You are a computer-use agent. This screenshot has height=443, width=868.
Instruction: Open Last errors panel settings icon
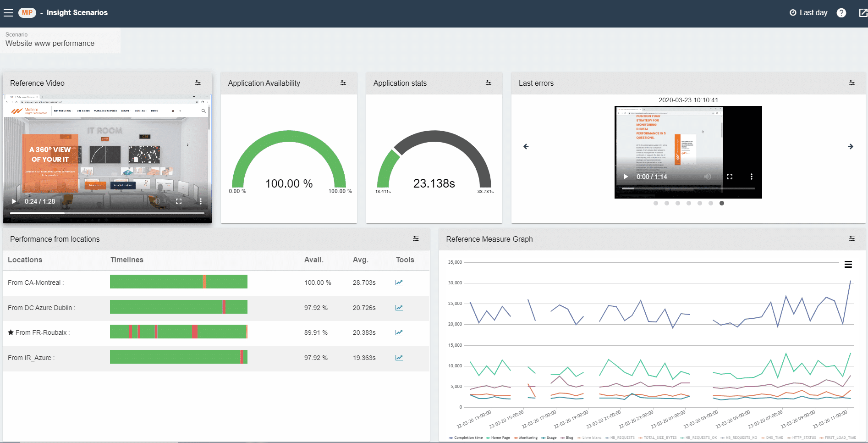click(x=852, y=83)
